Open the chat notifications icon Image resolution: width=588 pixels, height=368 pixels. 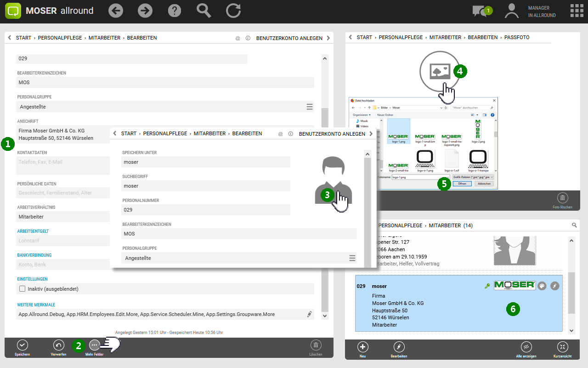coord(480,11)
